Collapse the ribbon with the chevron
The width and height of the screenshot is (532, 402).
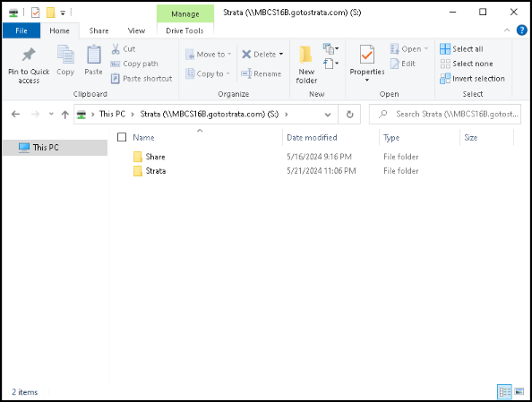(x=507, y=30)
